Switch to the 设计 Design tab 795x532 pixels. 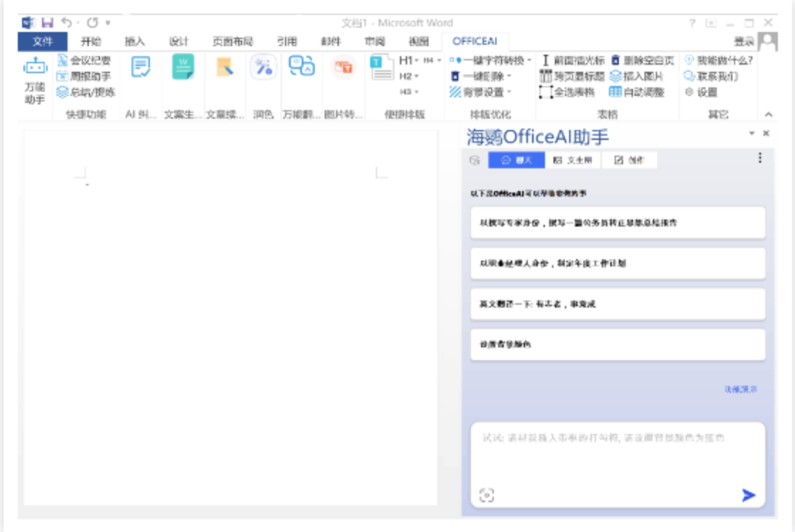178,41
